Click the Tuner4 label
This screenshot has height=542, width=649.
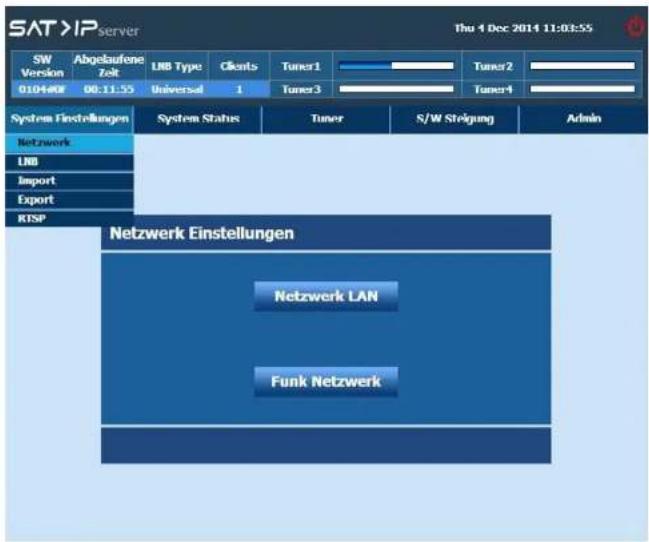[x=493, y=89]
